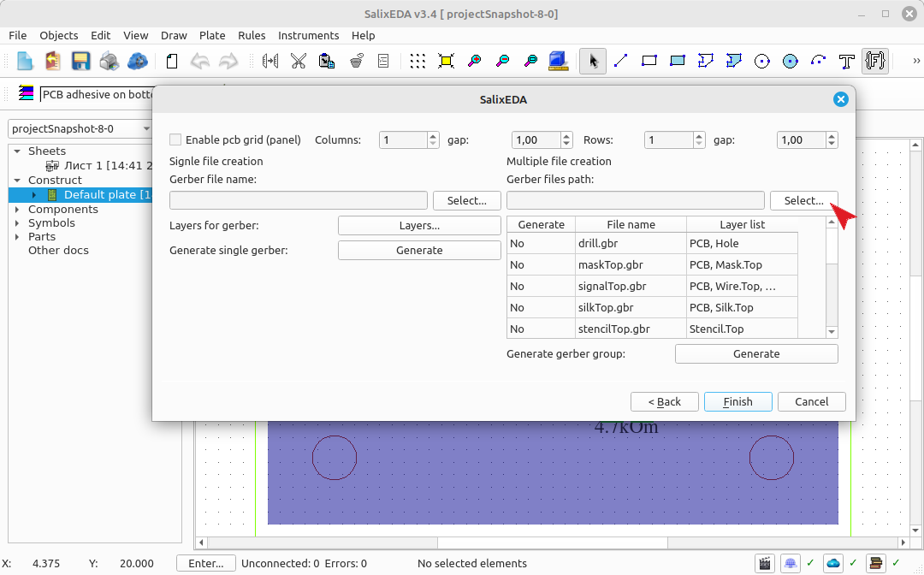Increase the Columns spinner value
Viewport: 924px width, 575px height.
[x=433, y=136]
